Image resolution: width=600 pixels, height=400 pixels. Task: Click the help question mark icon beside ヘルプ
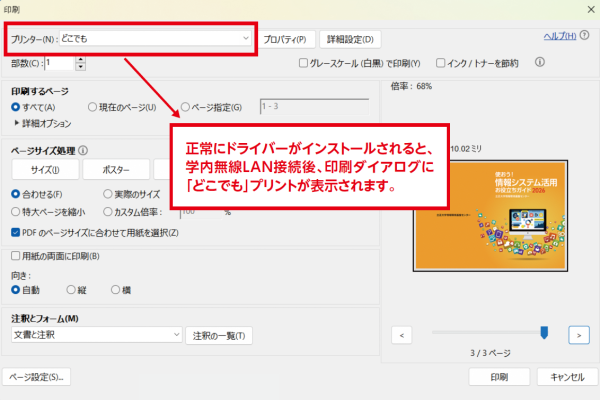coord(586,37)
